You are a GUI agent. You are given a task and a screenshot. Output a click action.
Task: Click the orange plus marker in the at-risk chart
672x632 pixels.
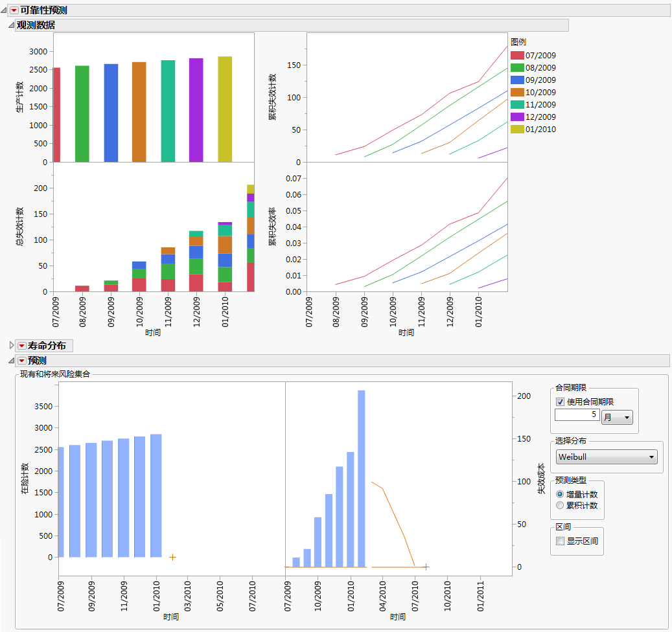173,557
